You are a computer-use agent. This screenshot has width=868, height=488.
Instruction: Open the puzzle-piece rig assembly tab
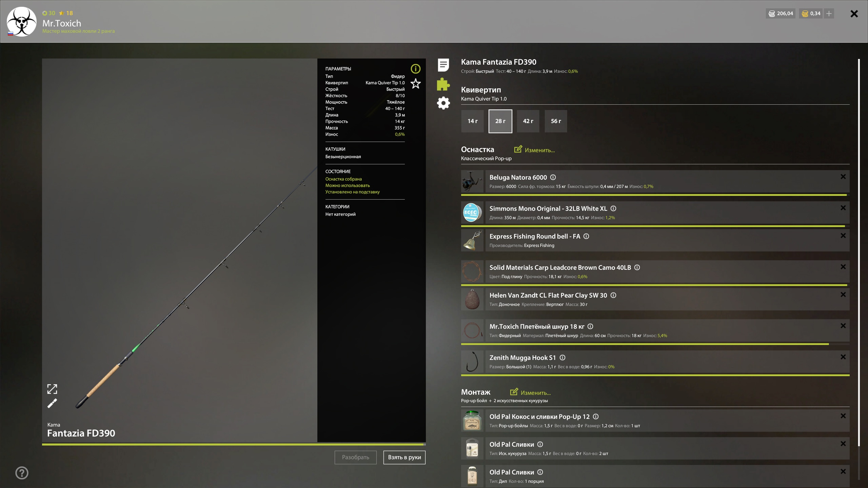[x=443, y=84]
